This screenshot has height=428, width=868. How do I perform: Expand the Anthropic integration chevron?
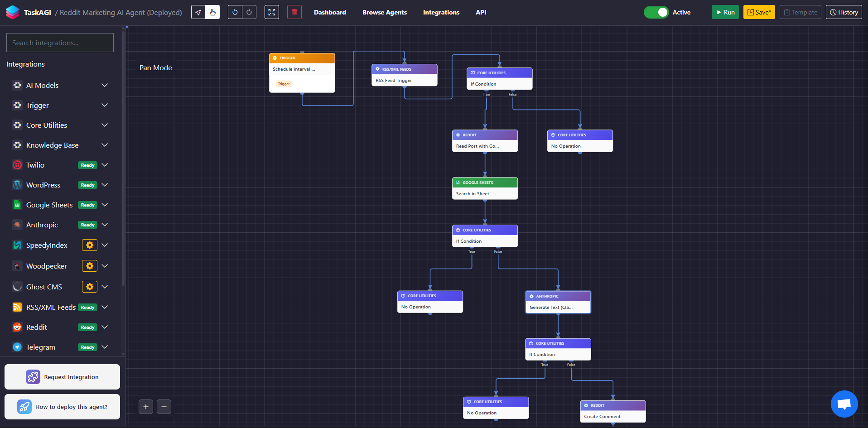click(105, 225)
